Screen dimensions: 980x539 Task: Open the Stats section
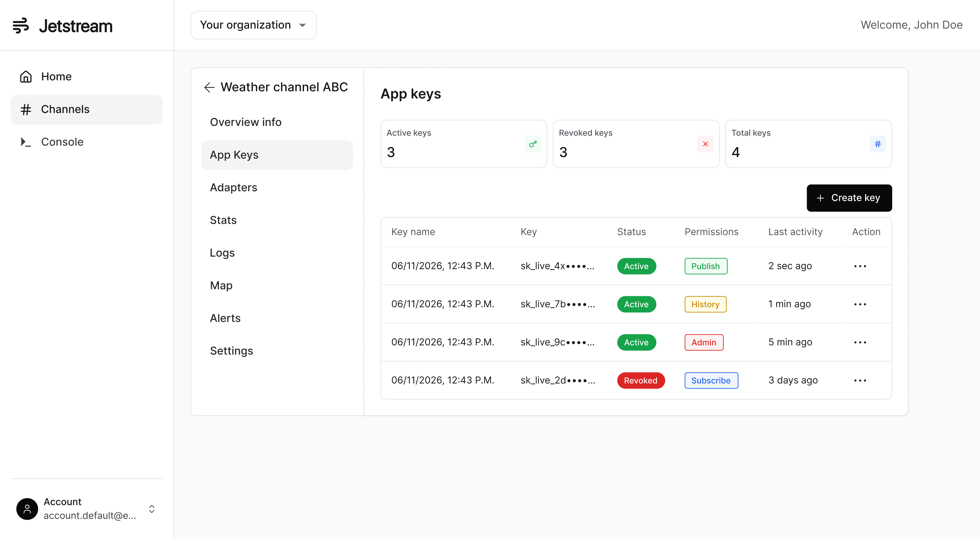(x=277, y=220)
